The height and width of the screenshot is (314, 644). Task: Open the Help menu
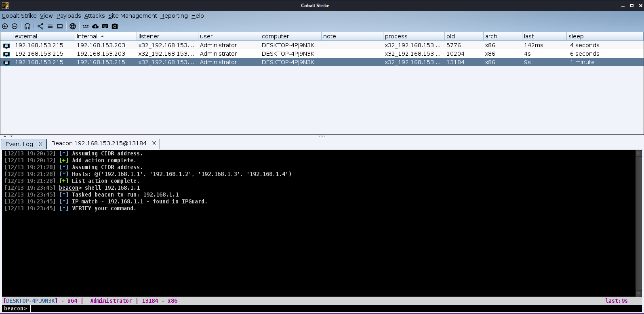[198, 16]
